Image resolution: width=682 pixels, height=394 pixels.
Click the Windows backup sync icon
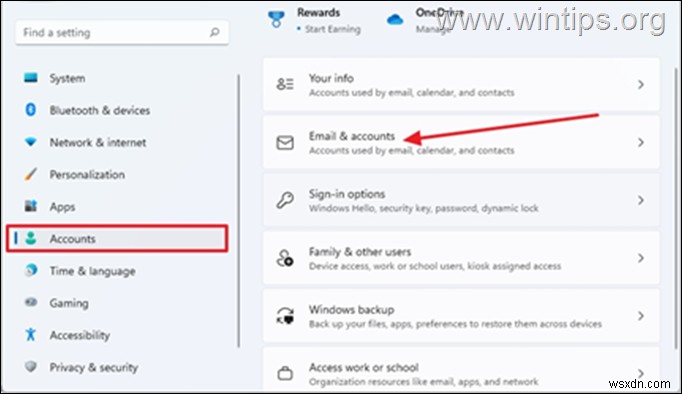pos(285,316)
